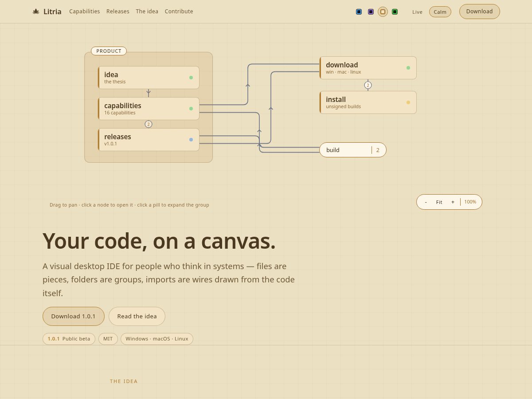Zoom in with the plus button

(x=453, y=202)
